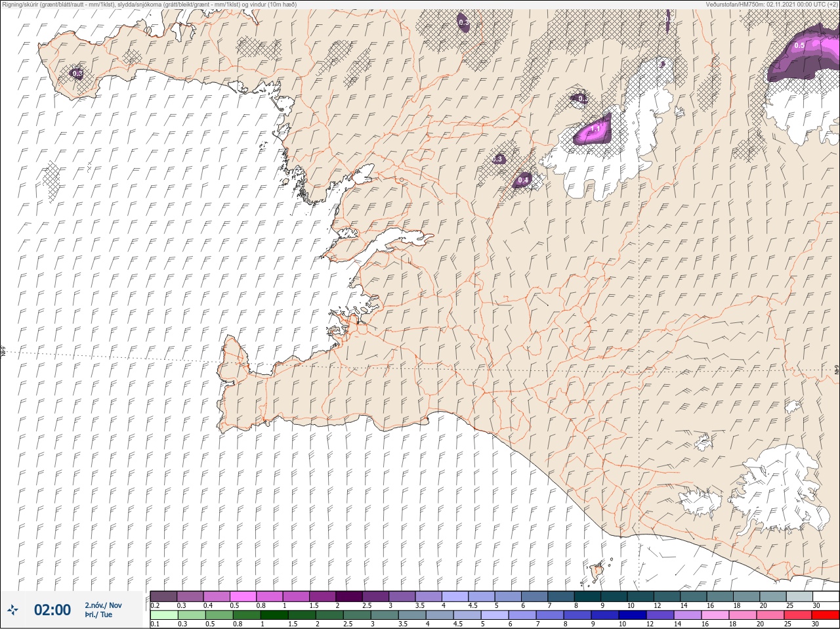Viewport: 840px width, 629px height.
Task: Click the 02:00 forecast time display
Action: [52, 610]
